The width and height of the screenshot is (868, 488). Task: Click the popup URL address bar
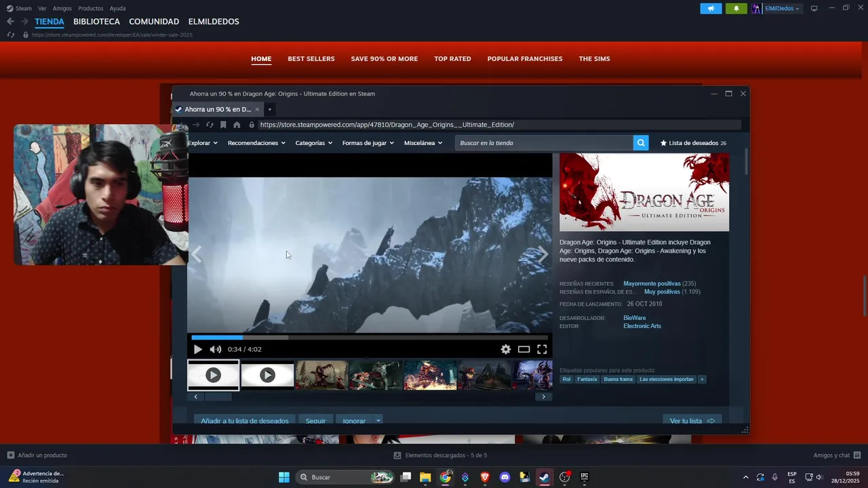coord(498,125)
